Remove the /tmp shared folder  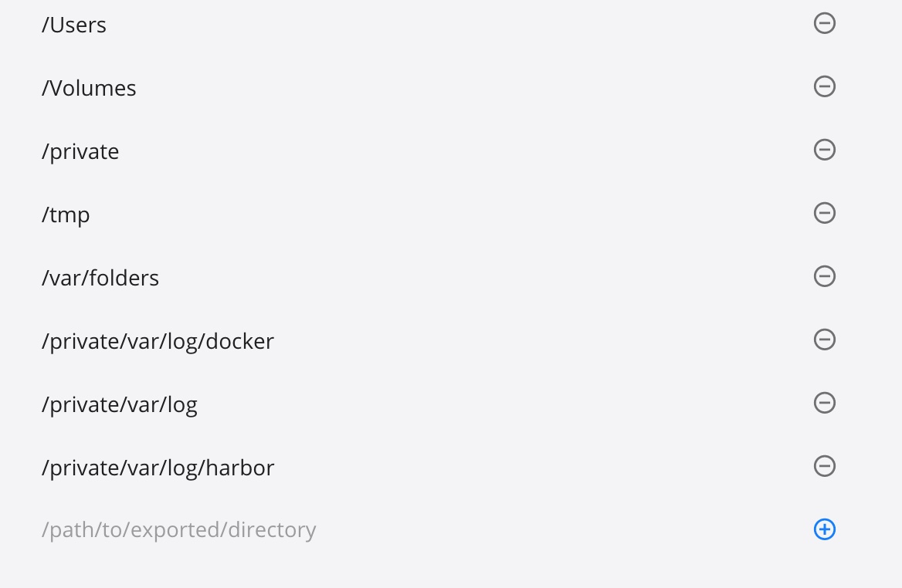[x=824, y=213]
